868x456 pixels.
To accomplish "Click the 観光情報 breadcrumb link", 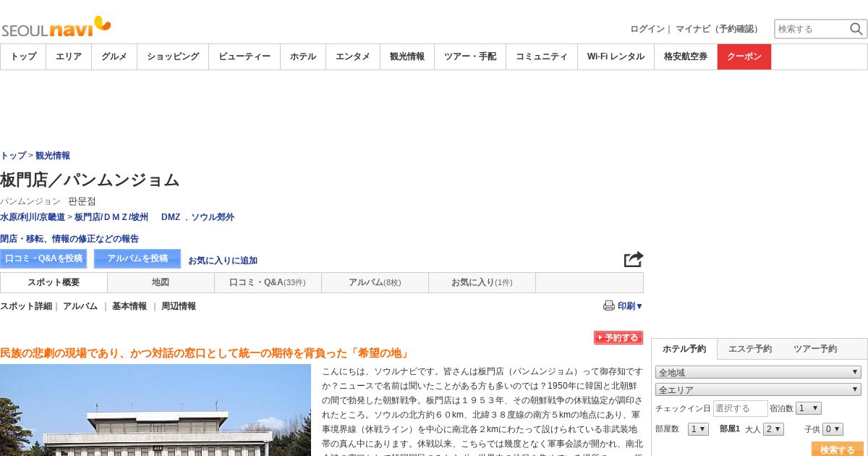I will pos(53,156).
